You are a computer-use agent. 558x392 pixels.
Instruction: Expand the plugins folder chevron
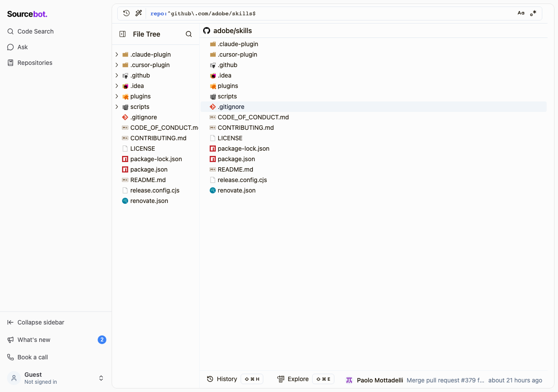(117, 96)
